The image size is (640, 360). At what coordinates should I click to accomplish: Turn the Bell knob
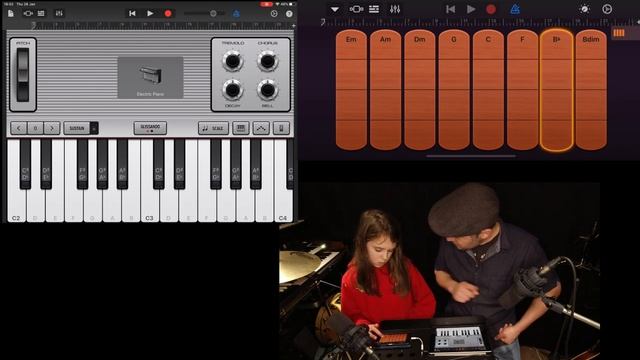267,90
